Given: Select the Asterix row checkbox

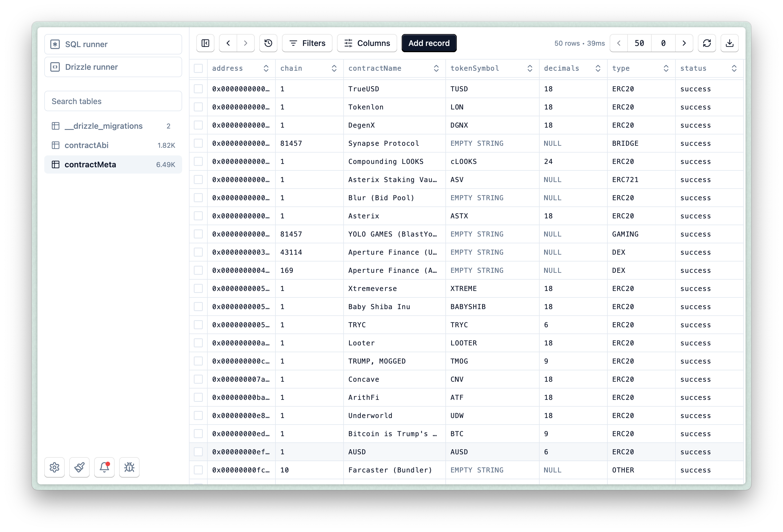Looking at the screenshot, I should (x=199, y=216).
